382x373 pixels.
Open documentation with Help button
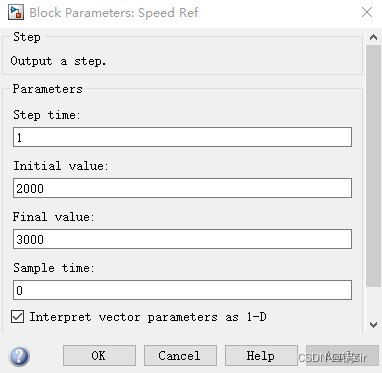261,356
